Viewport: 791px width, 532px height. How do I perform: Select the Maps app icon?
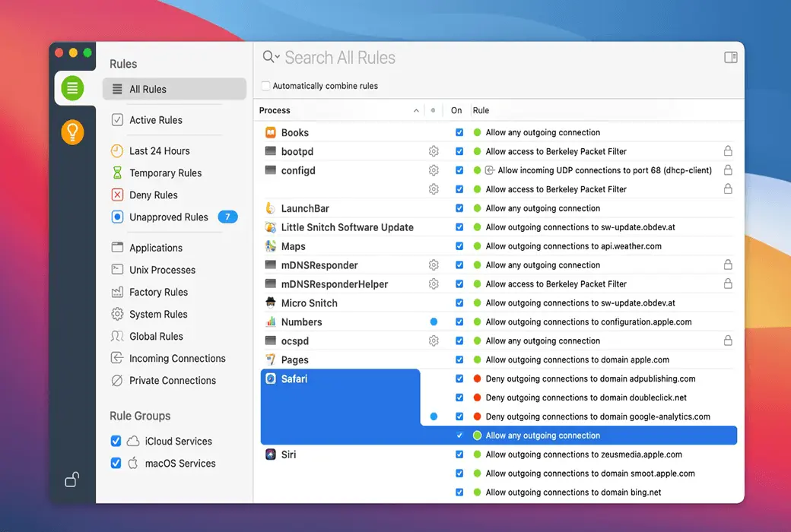[271, 246]
